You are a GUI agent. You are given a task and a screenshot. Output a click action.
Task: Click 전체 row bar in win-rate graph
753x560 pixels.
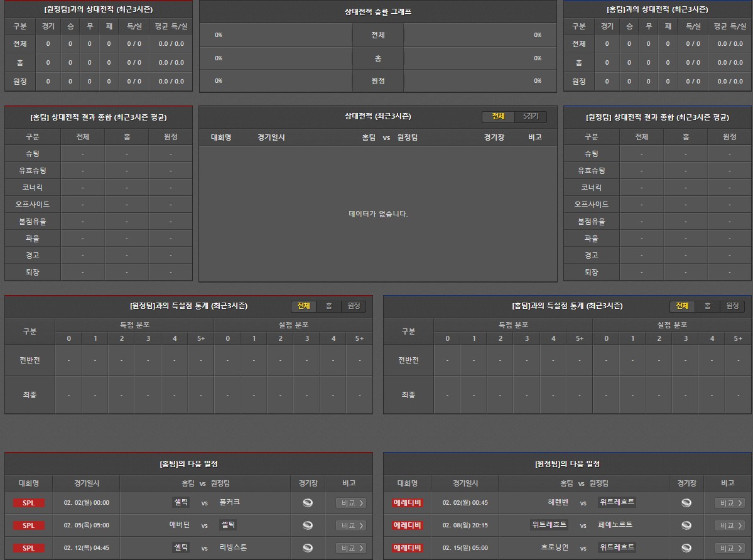click(377, 35)
